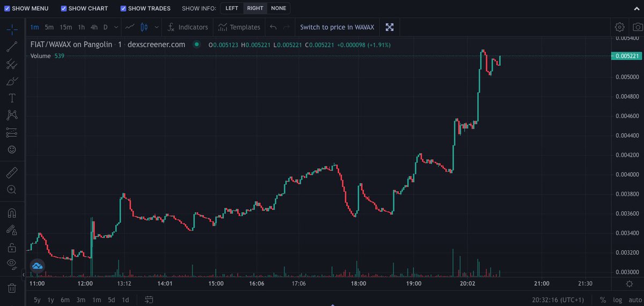Set date range to 5d
This screenshot has height=306, width=644.
(x=111, y=300)
